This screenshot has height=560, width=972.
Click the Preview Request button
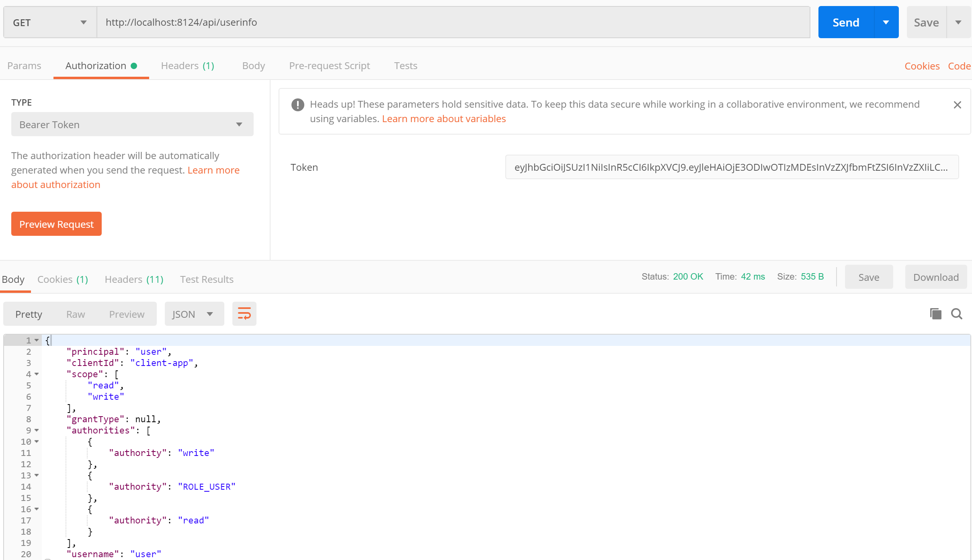click(x=56, y=224)
